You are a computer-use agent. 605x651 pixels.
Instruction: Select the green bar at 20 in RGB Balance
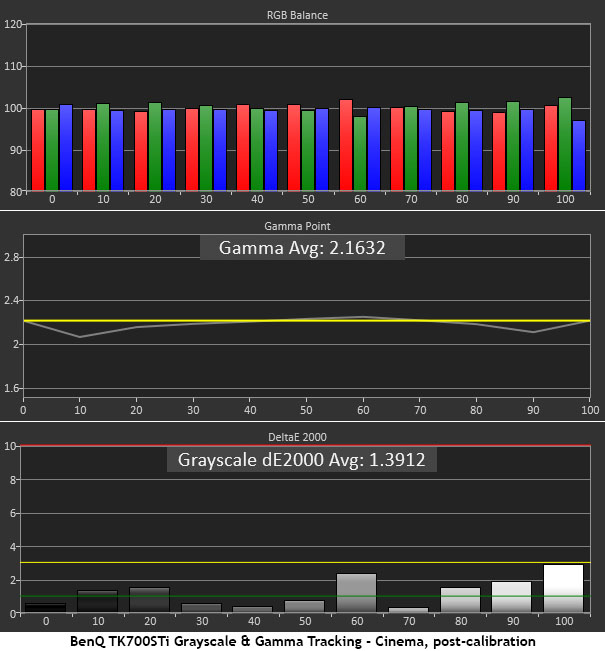pyautogui.click(x=154, y=146)
